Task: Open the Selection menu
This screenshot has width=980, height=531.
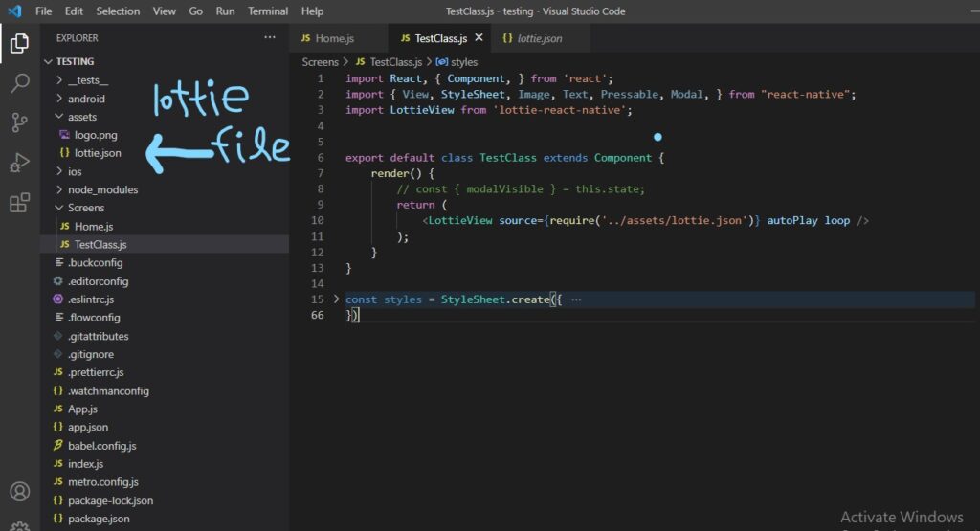Action: point(118,11)
